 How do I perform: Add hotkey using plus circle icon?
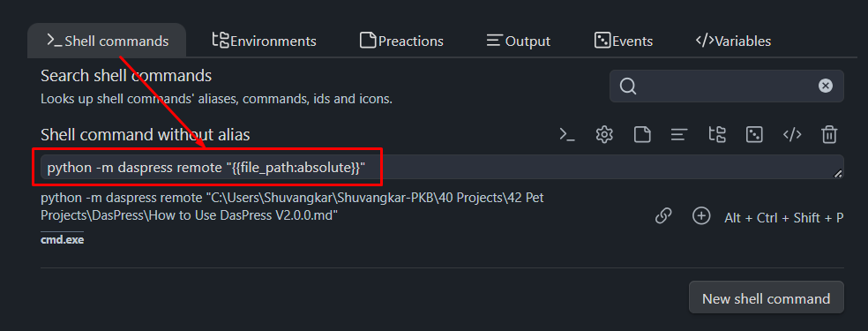(701, 216)
